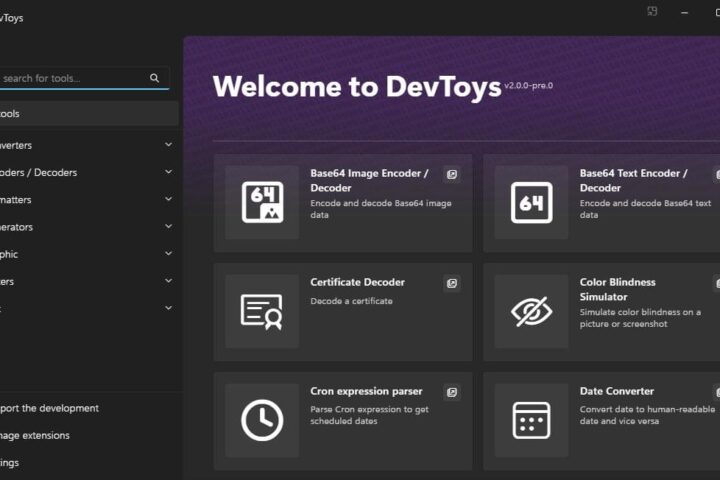Open Certificate Decoder in new window
This screenshot has width=720, height=480.
point(452,283)
